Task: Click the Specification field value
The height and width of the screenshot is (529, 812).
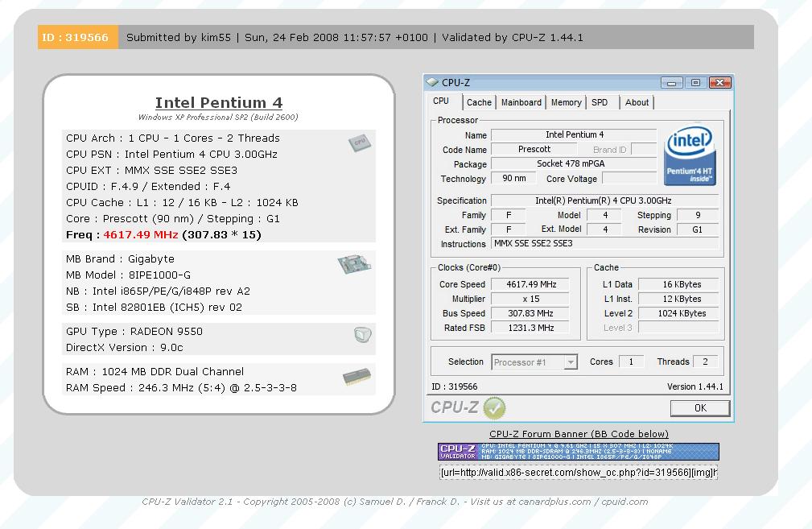Action: (604, 200)
